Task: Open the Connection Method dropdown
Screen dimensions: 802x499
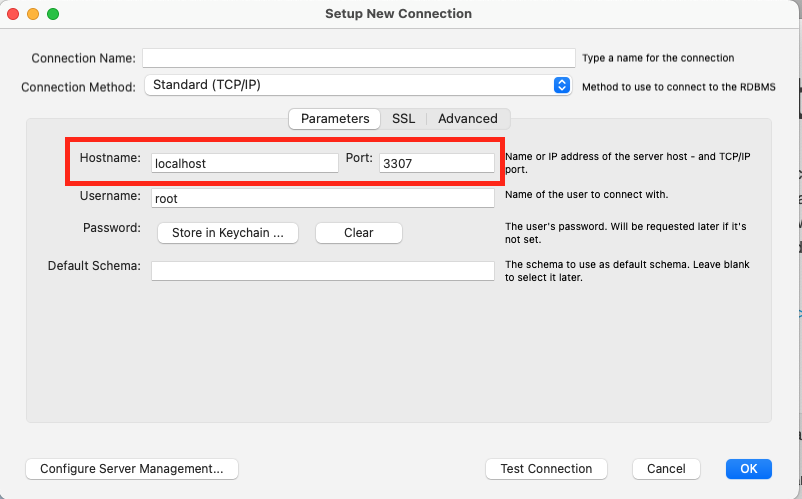Action: (x=358, y=85)
